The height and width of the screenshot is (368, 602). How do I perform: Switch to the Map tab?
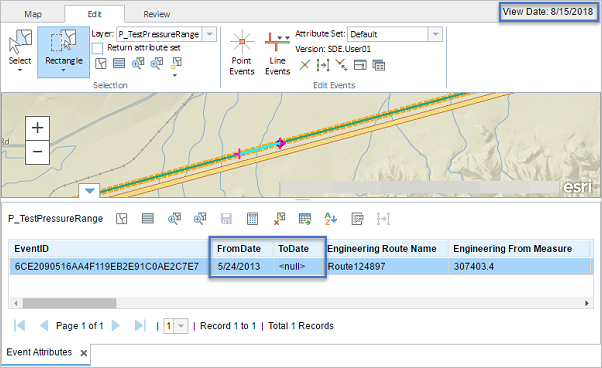(x=33, y=14)
